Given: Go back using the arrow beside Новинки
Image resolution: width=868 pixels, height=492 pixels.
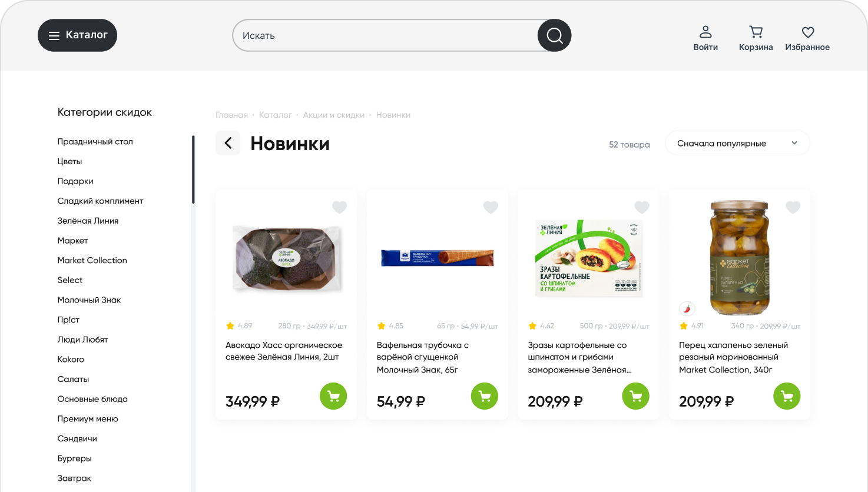Looking at the screenshot, I should coord(228,143).
